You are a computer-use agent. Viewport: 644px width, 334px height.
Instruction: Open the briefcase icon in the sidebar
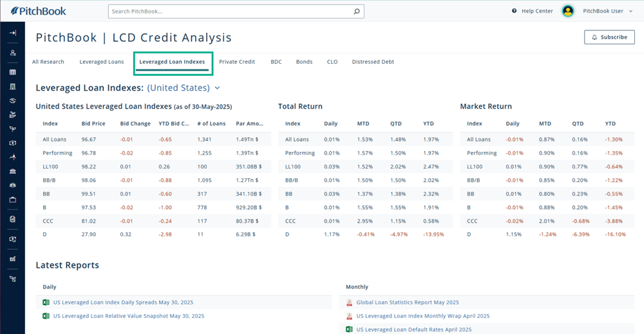coord(13,200)
